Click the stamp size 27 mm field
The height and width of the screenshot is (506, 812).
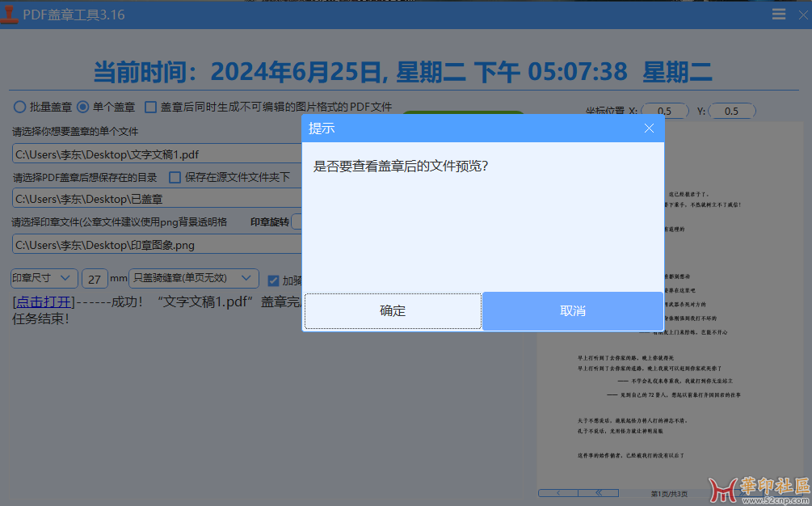click(95, 279)
